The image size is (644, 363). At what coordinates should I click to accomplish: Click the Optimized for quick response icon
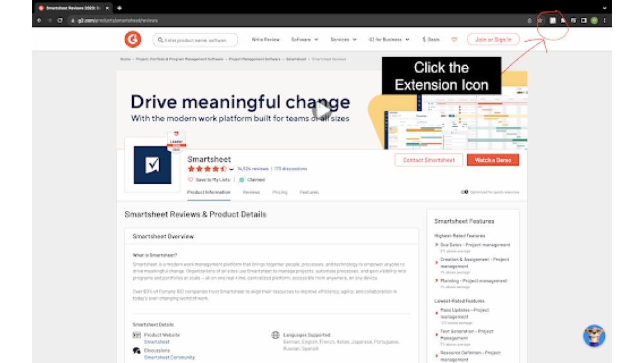click(x=464, y=192)
